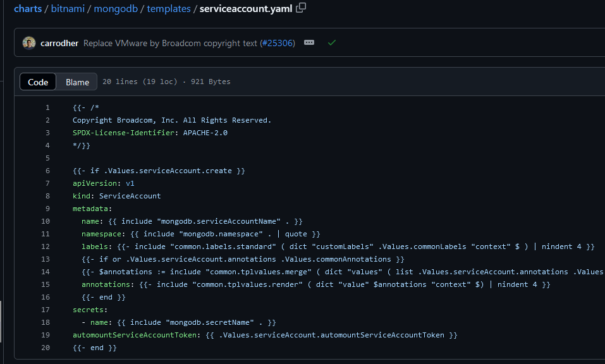
Task: Select line number 10
Action: pos(46,221)
